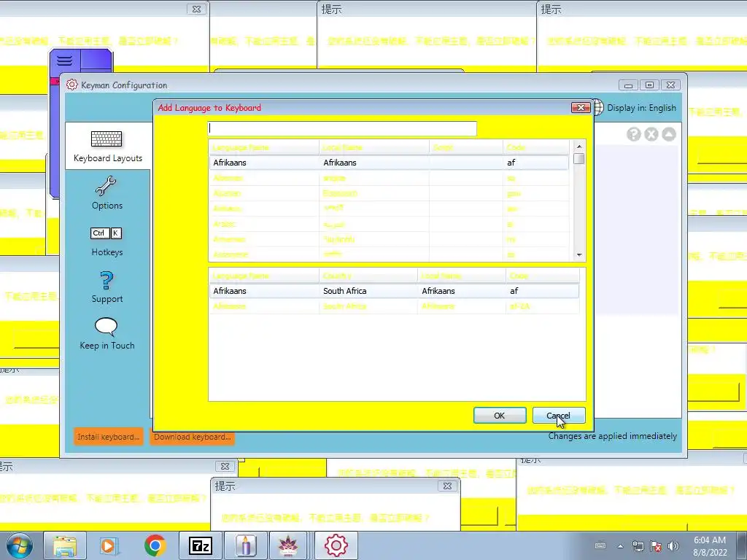
Task: Select the Assamese row in language list
Action: 389,254
